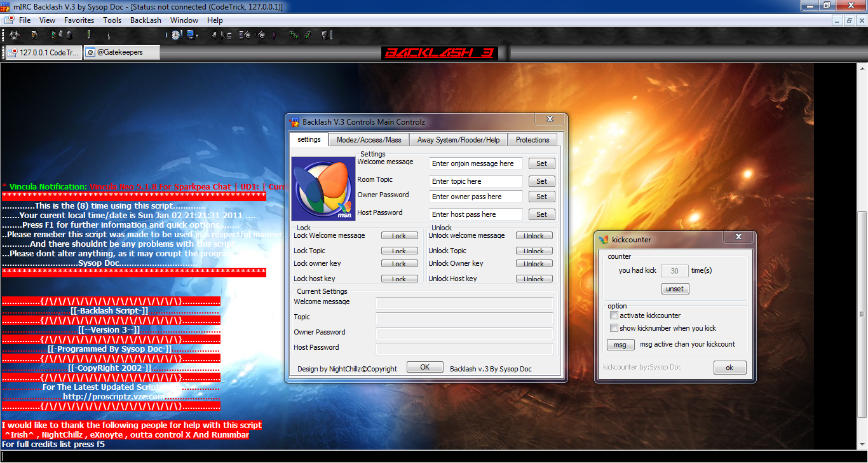Click OK in Backlash Controls dialog
This screenshot has height=463, width=868.
point(424,367)
